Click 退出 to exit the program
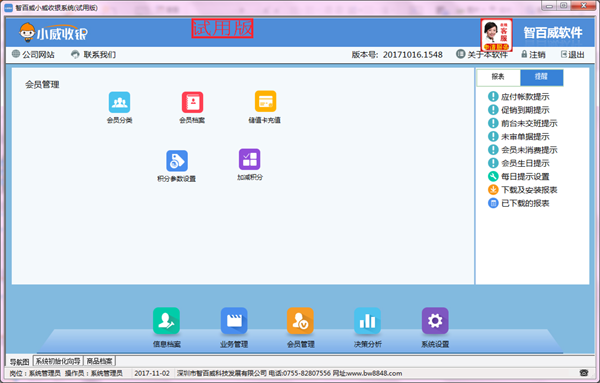 pos(573,54)
